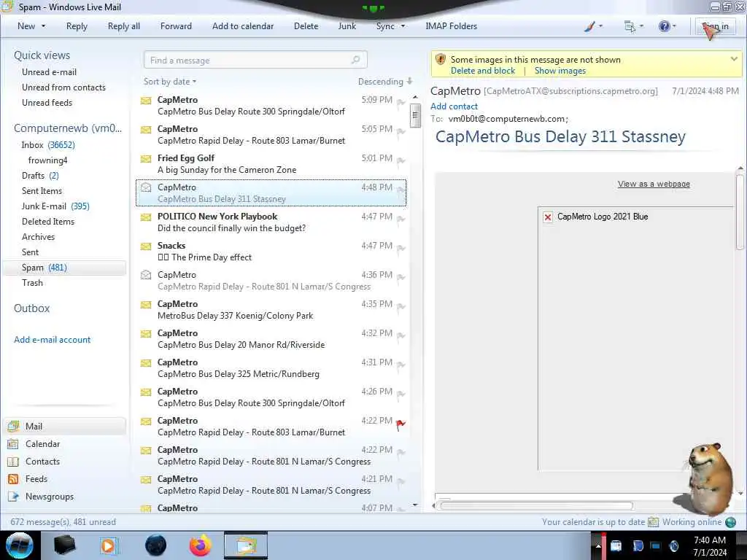747x560 pixels.
Task: Toggle flag on 20 Manor Rd/Riverside message
Action: pyautogui.click(x=401, y=335)
